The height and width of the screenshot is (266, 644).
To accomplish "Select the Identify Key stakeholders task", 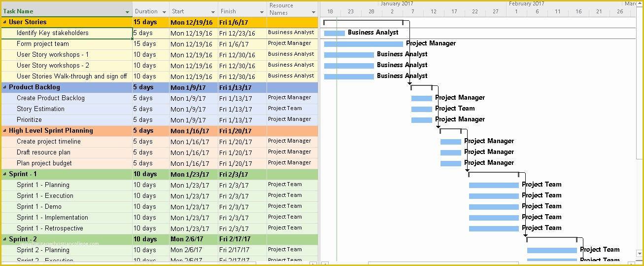I will click(x=52, y=33).
